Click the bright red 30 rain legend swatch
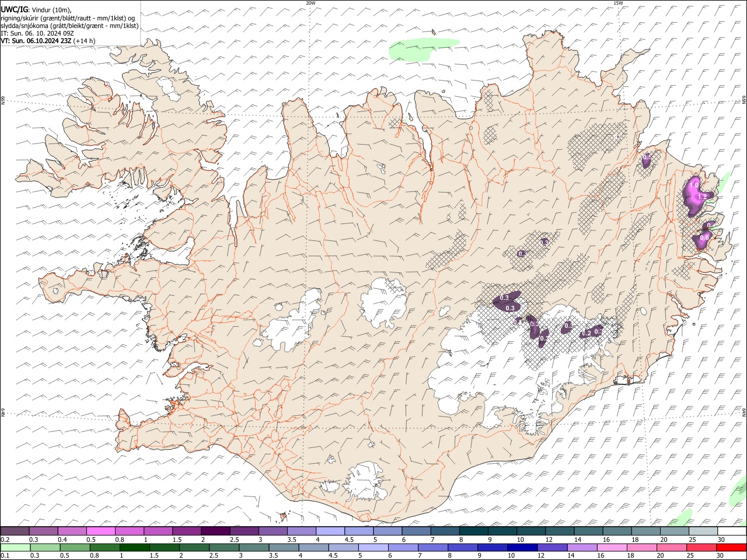 pos(731,547)
